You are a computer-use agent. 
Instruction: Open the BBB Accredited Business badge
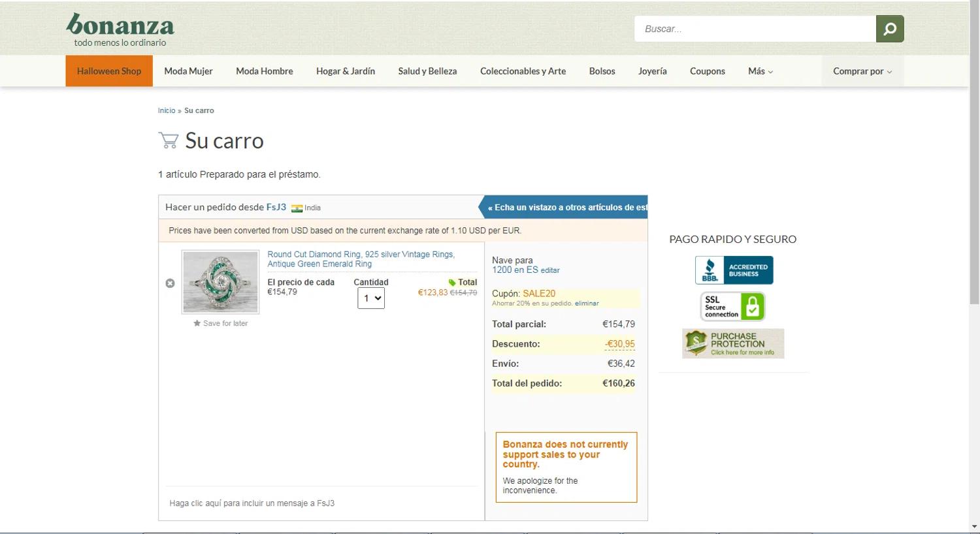tap(734, 270)
